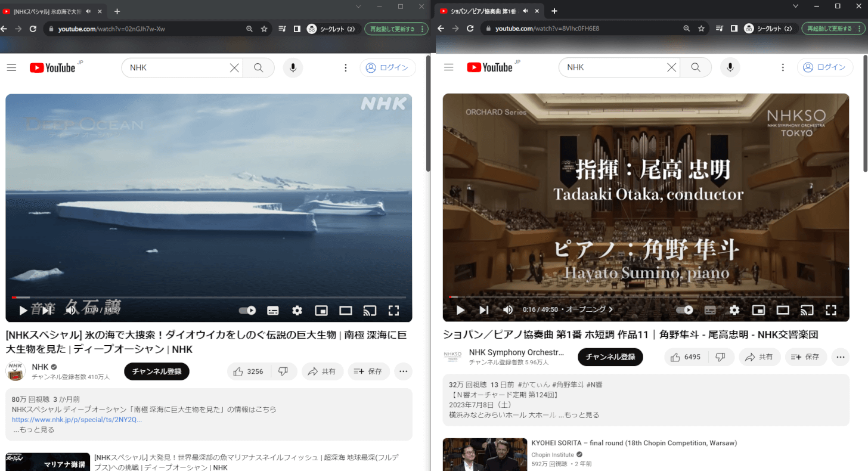Image resolution: width=868 pixels, height=471 pixels.
Task: Click the search magnifier button in left window
Action: 259,67
